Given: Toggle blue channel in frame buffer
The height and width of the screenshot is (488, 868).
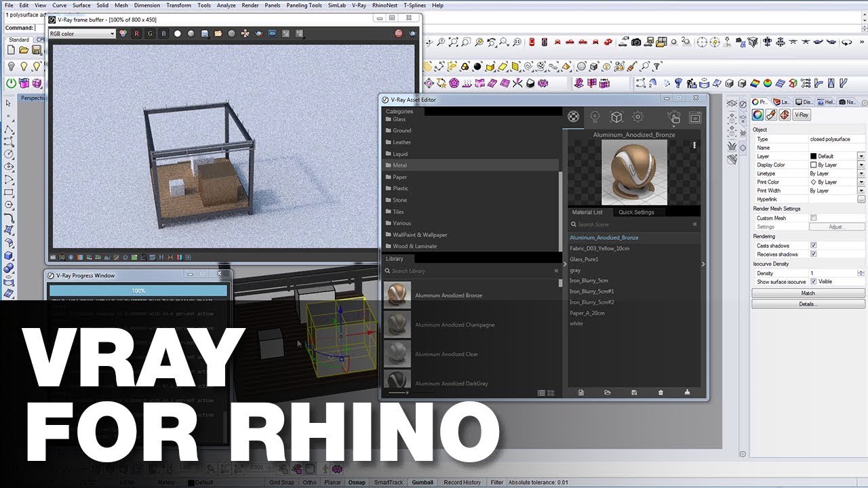Looking at the screenshot, I should tap(163, 33).
